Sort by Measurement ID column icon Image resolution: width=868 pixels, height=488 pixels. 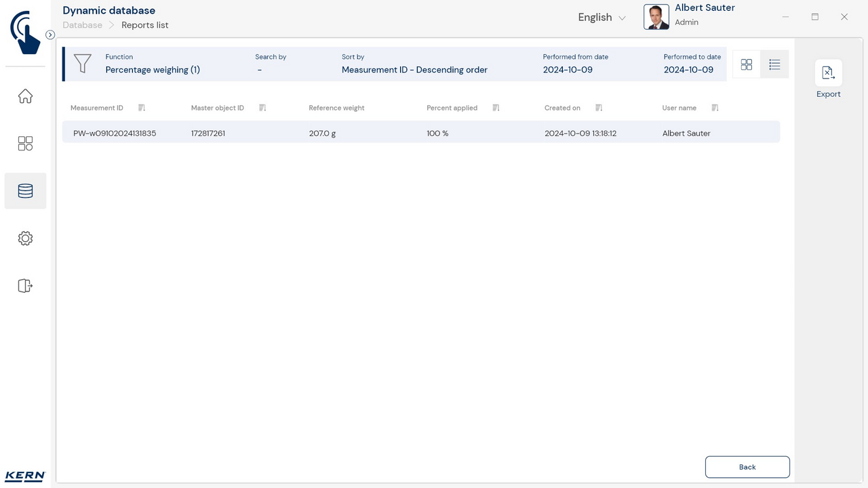click(x=142, y=108)
